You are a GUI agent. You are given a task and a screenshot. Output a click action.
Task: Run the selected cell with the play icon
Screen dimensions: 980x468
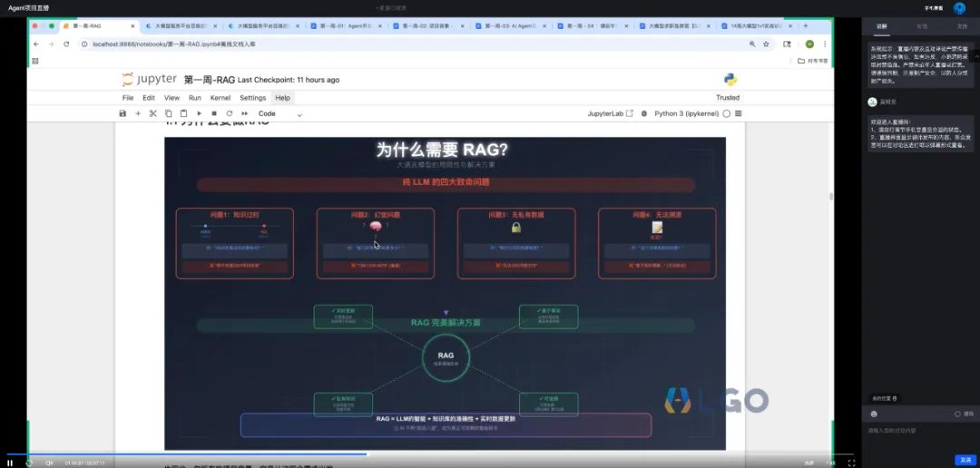pos(200,113)
